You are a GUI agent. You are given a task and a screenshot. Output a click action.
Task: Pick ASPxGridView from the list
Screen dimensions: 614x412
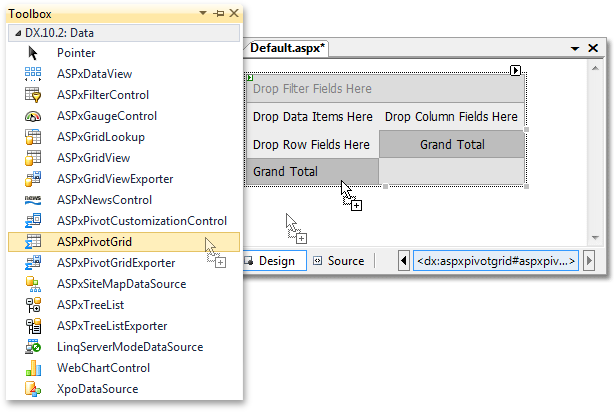coord(94,158)
